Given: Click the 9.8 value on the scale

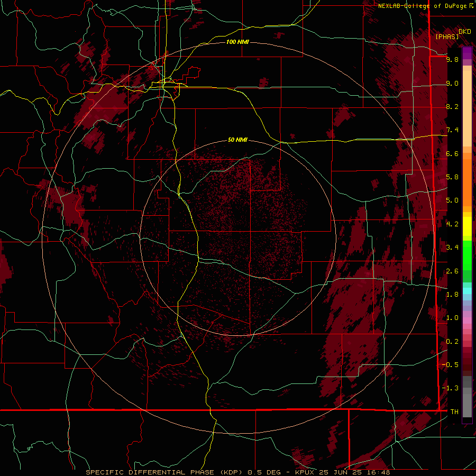Looking at the screenshot, I should point(452,59).
